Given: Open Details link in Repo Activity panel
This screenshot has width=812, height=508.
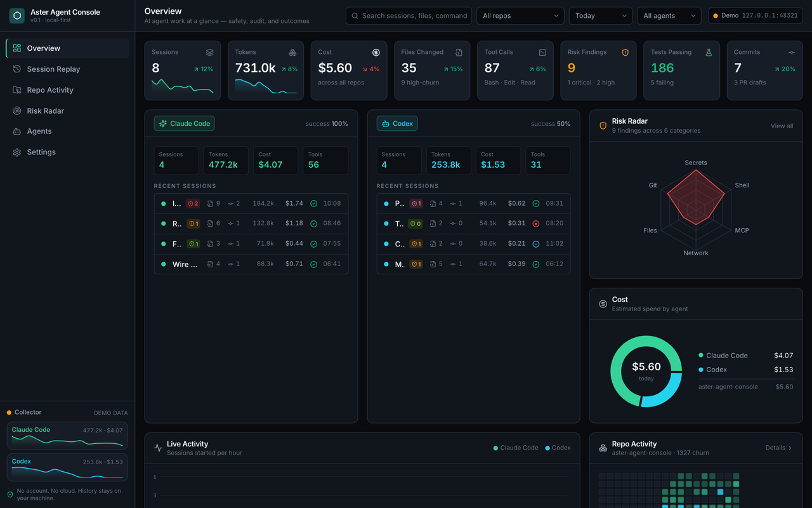Looking at the screenshot, I should coord(779,448).
